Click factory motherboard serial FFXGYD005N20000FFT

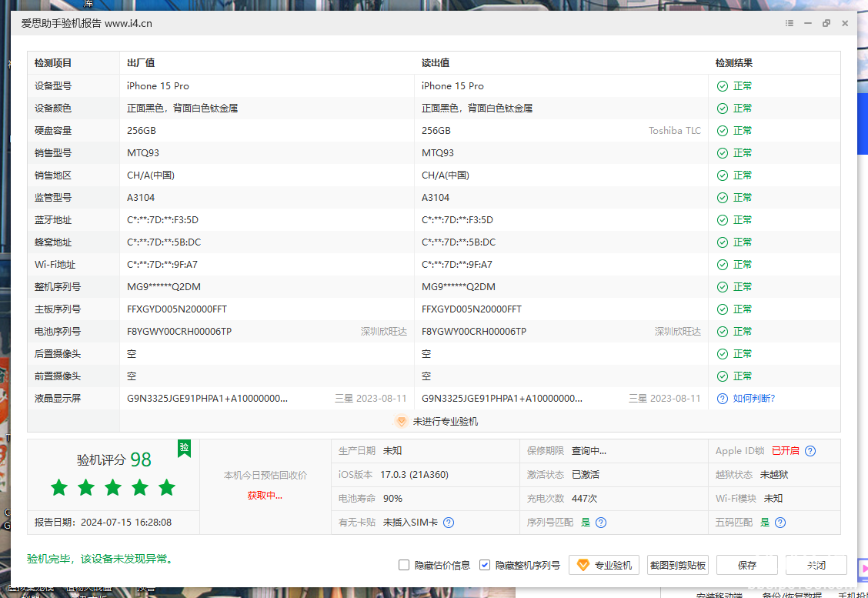(x=177, y=309)
